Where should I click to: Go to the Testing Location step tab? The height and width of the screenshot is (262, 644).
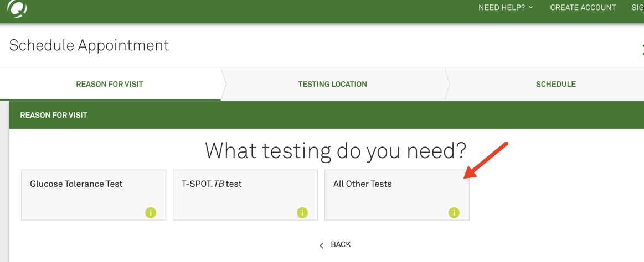pyautogui.click(x=332, y=85)
